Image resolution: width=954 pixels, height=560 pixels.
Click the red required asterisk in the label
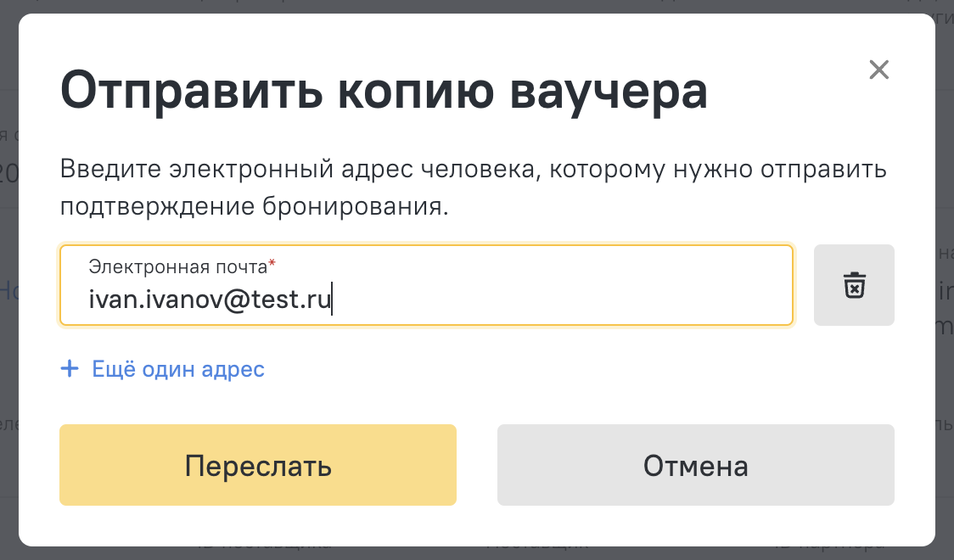tap(272, 265)
